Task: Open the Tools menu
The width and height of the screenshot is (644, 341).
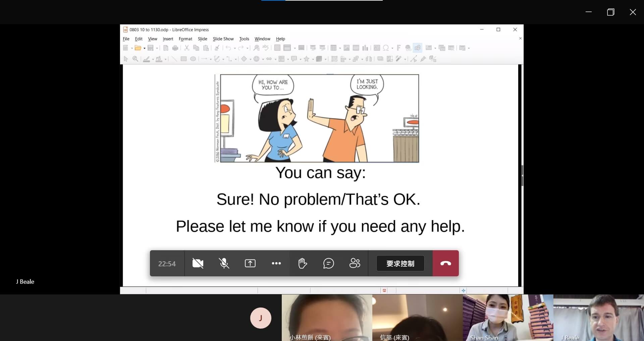Action: (244, 39)
